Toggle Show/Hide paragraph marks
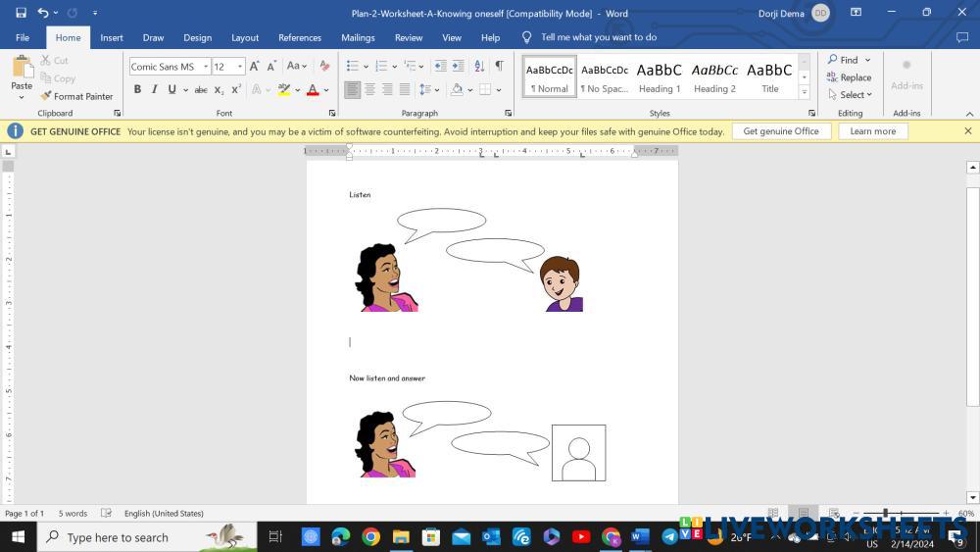The height and width of the screenshot is (552, 980). 499,66
